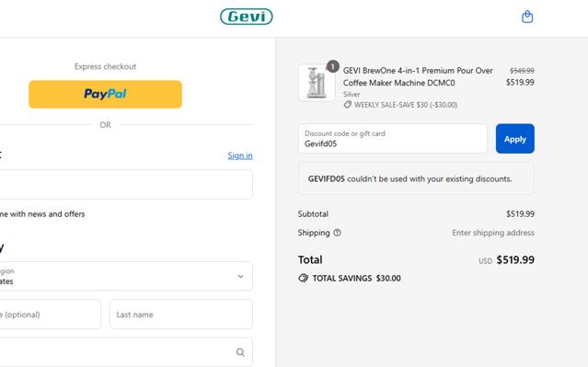588x367 pixels.
Task: Click the Express checkout heading
Action: click(106, 66)
